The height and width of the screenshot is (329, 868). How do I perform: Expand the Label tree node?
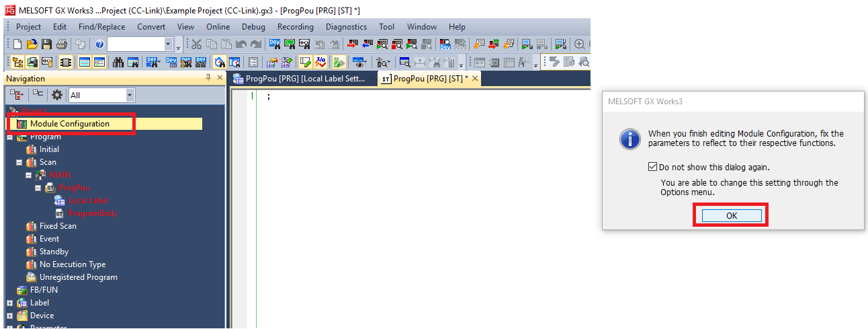[x=9, y=303]
